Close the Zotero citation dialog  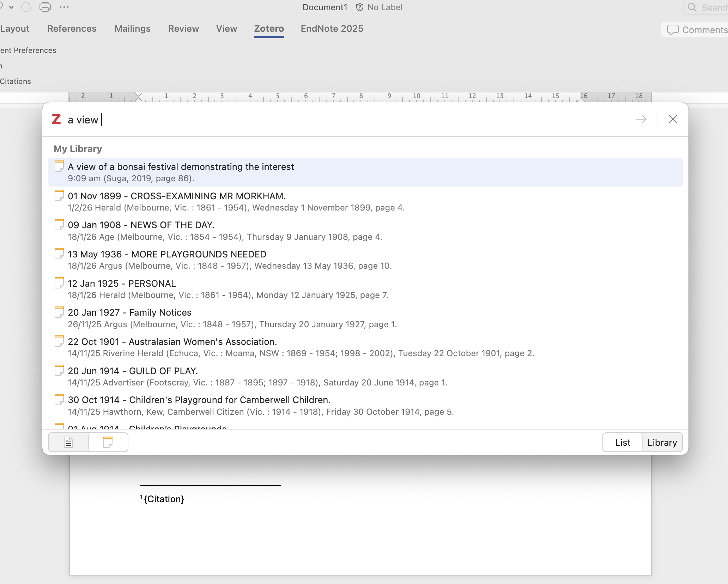(673, 120)
